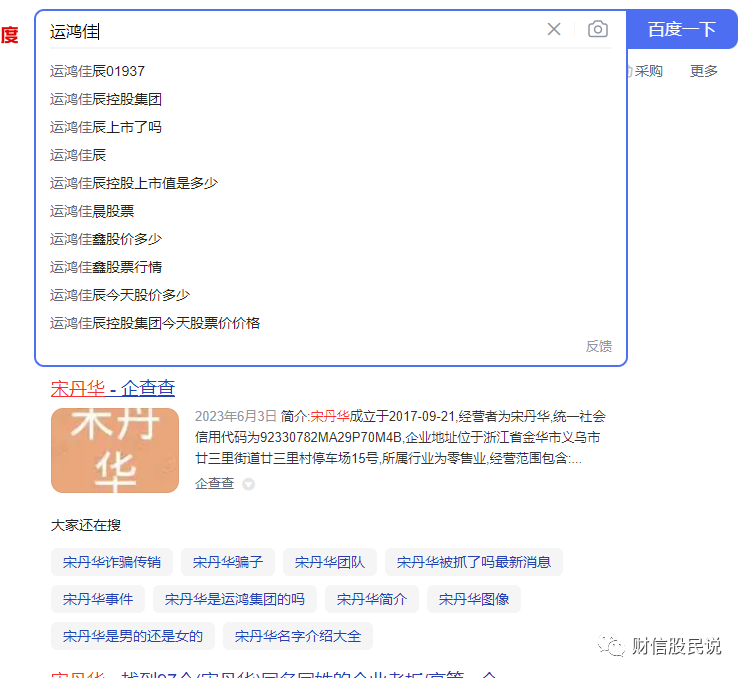
Task: Click the 企查查 source label
Action: click(215, 484)
